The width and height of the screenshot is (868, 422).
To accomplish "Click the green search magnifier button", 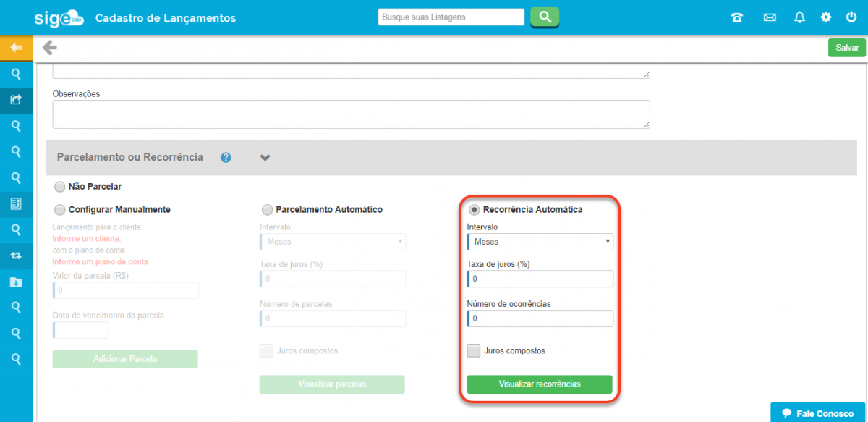I will 545,17.
